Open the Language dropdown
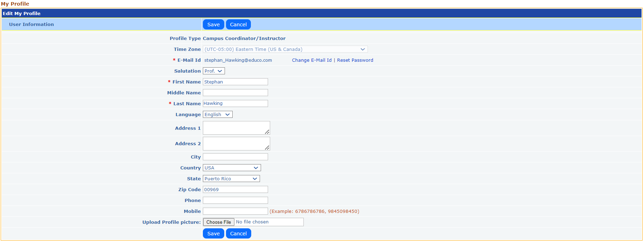The width and height of the screenshot is (644, 242). (217, 115)
